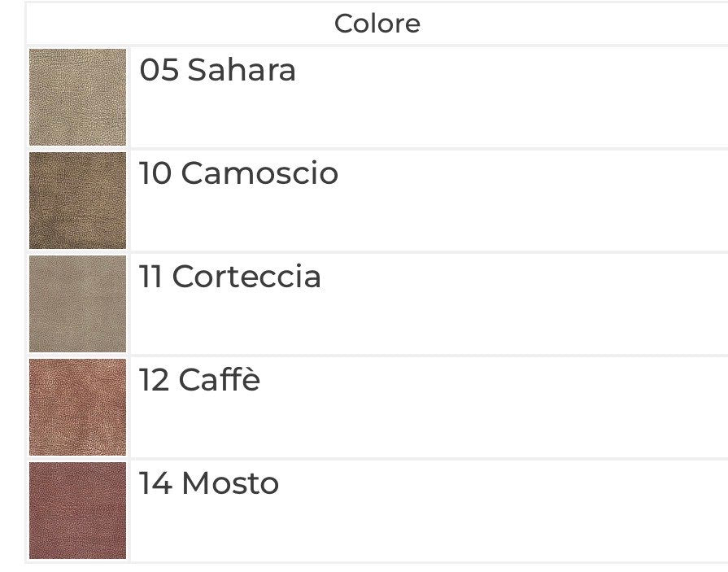
Task: Open the burgundy wine-colored thumbnail
Action: coord(77,510)
